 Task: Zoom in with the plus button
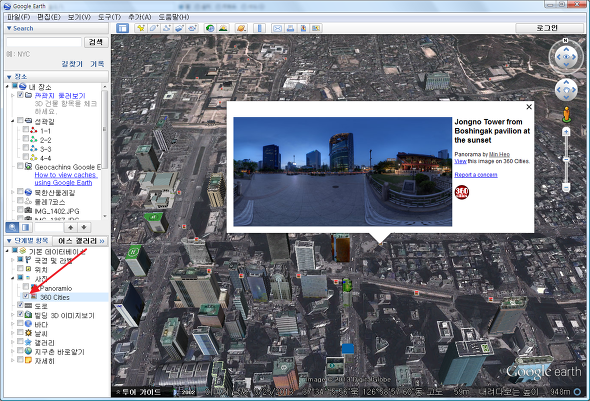click(566, 132)
